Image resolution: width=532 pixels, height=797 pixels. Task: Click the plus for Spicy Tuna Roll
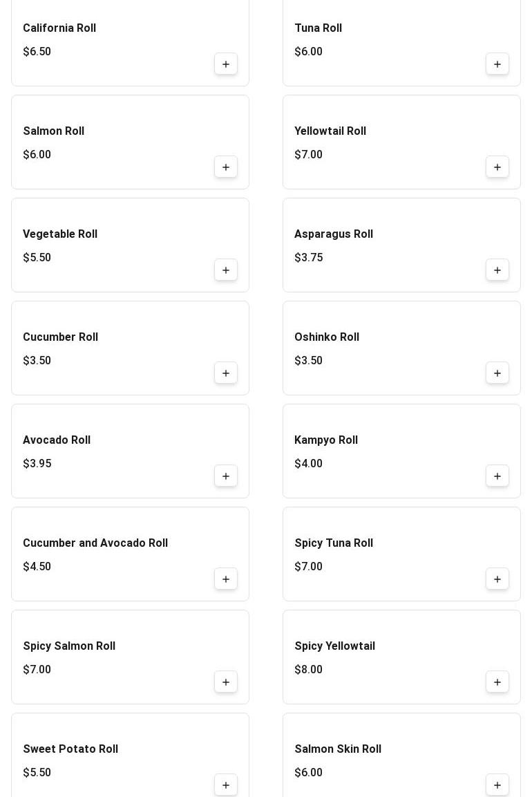497,579
